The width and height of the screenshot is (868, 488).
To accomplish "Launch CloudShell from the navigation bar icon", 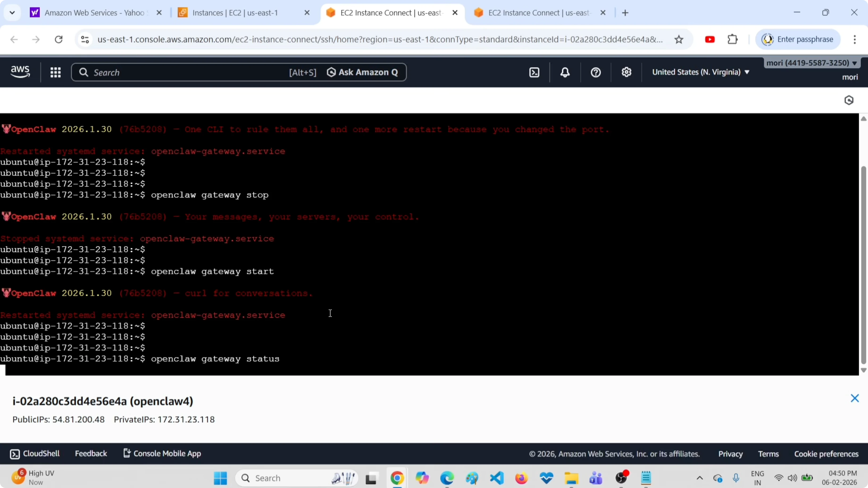I will [x=534, y=72].
